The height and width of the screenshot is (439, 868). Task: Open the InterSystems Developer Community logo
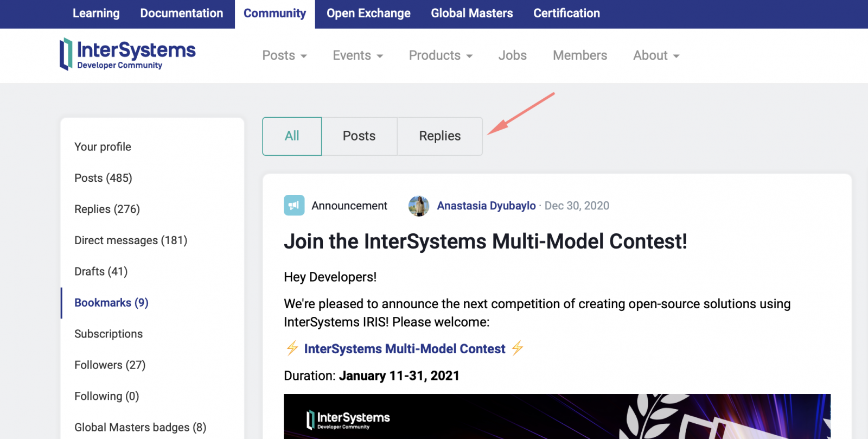(127, 54)
